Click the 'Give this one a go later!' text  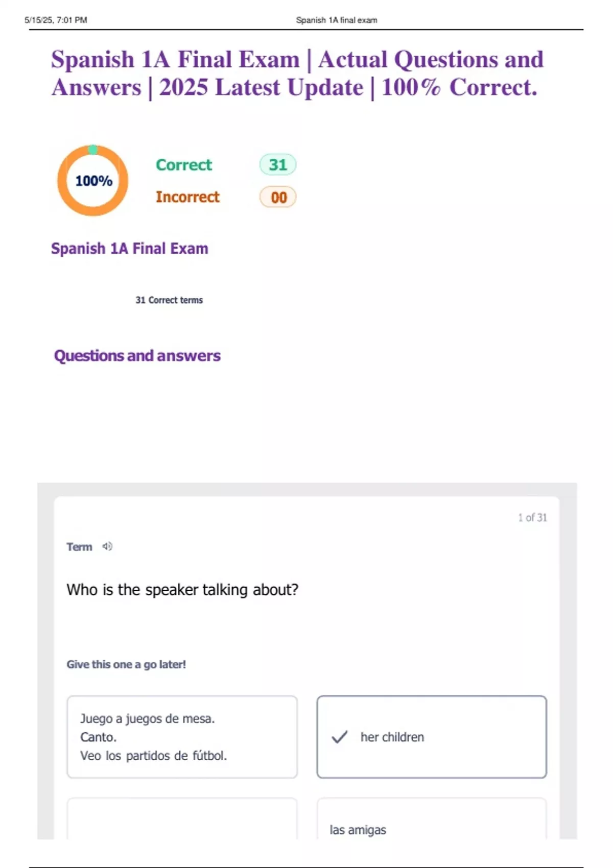[x=126, y=664]
